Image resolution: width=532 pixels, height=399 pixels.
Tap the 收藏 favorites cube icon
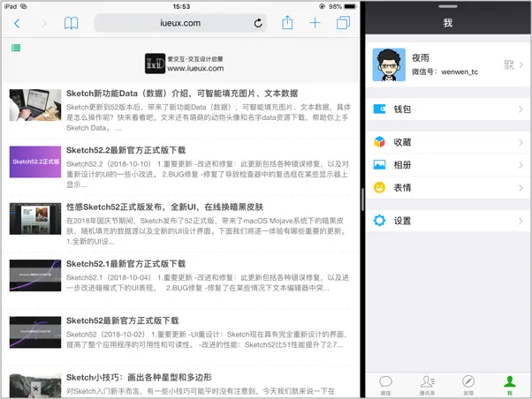[379, 142]
